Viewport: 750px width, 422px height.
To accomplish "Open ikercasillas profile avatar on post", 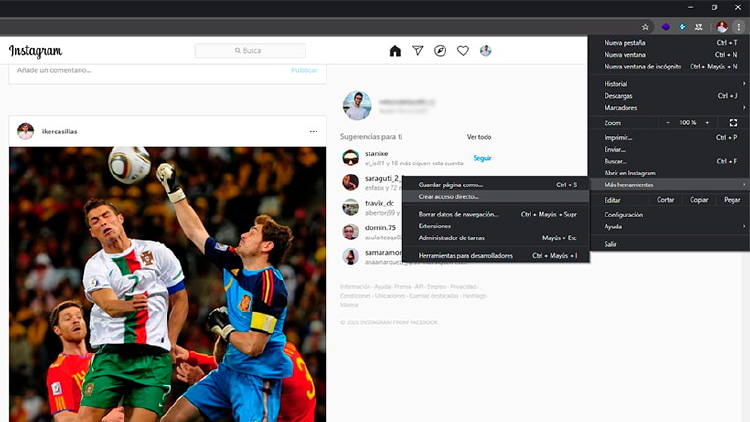I will coord(25,131).
